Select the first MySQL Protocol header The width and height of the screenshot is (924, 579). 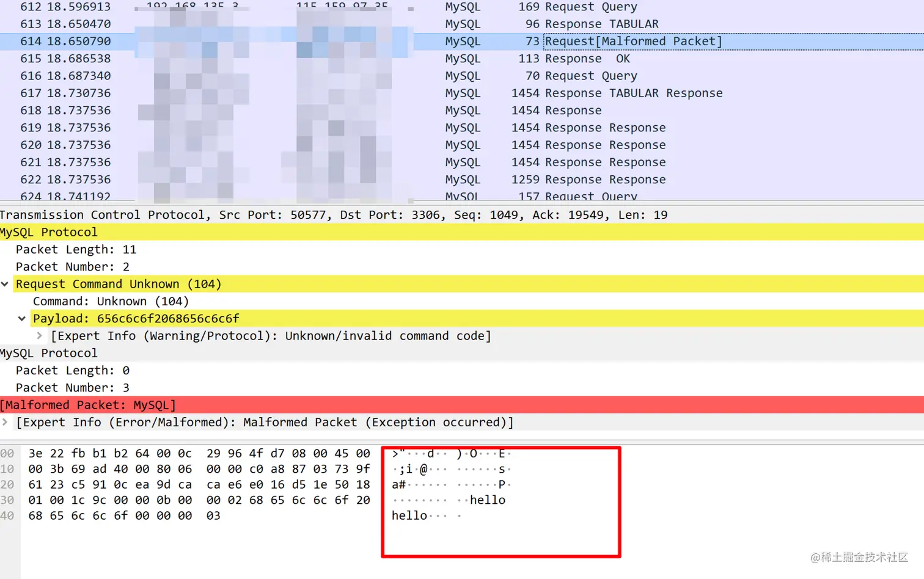pos(462,232)
